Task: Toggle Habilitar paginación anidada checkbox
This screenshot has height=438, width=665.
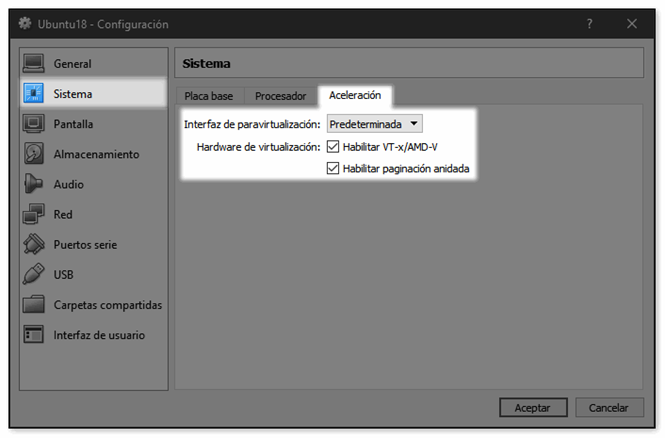Action: click(x=333, y=168)
